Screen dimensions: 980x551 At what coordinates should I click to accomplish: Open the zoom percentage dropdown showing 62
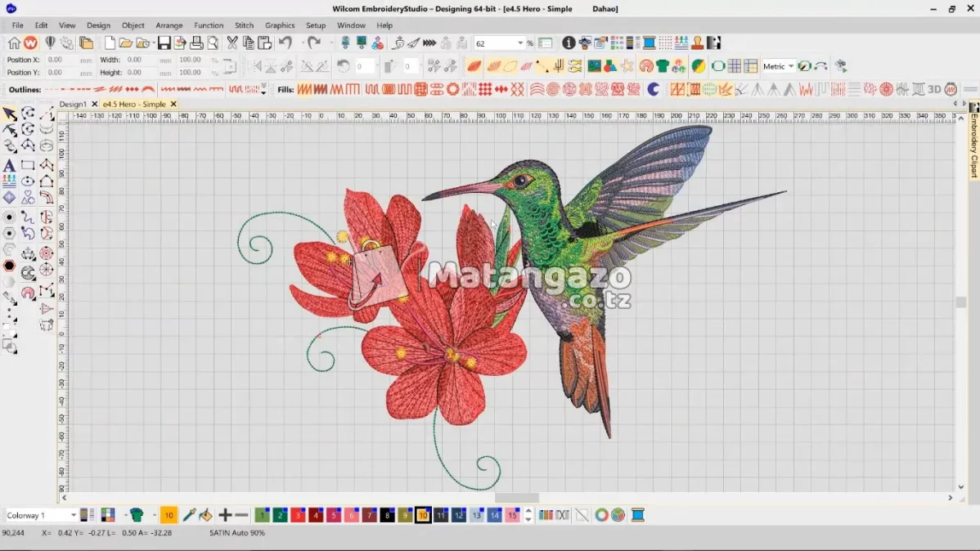pos(522,43)
